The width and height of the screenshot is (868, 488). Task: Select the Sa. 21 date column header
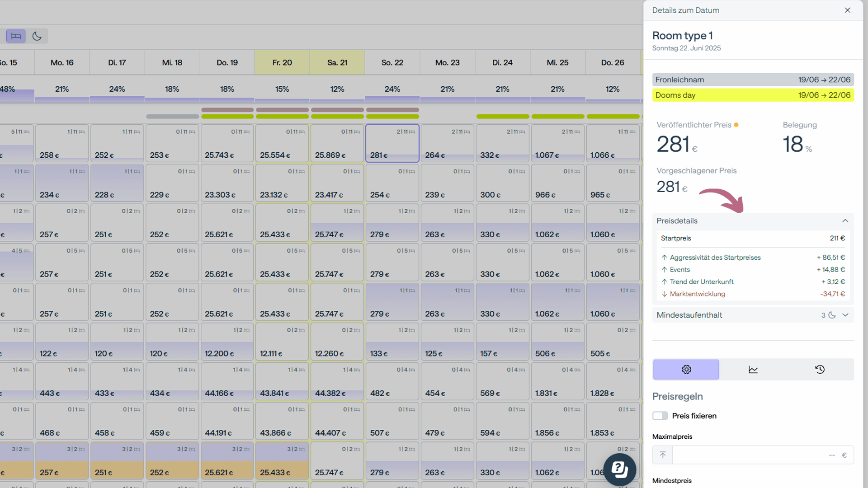point(337,62)
